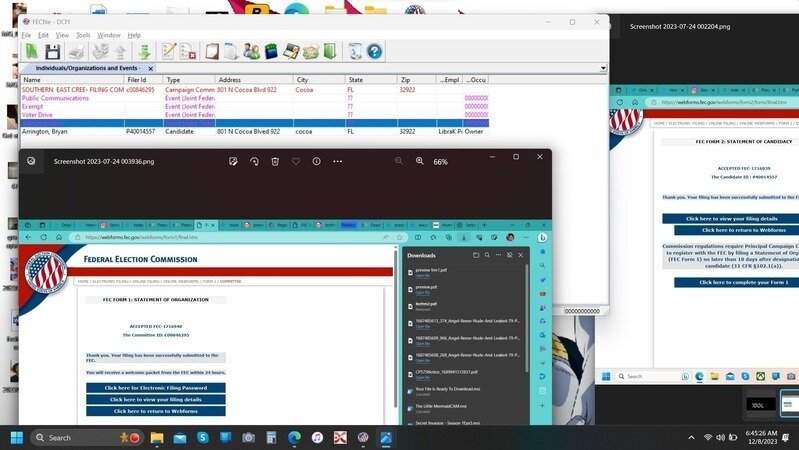
Task: Click the floppy disk Save icon in FECfile
Action: coord(52,51)
